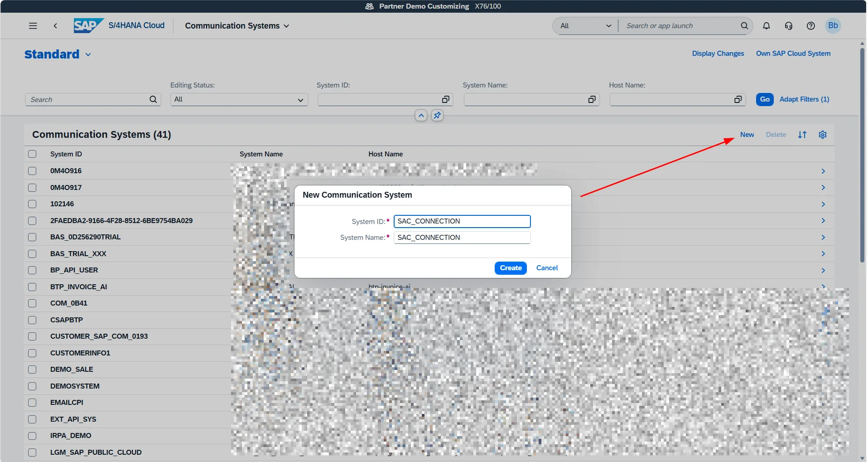Click the System ID input in the dialog
868x462 pixels.
point(462,221)
